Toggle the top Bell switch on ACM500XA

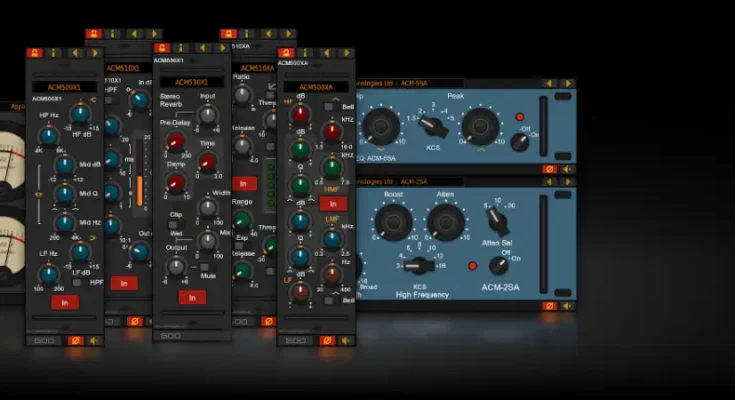pyautogui.click(x=329, y=105)
